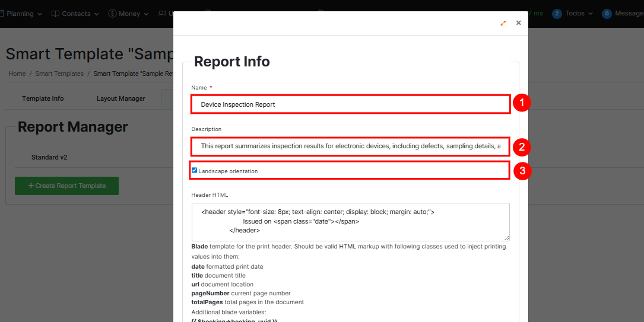Switch to the Template Info tab
This screenshot has height=322, width=644.
point(43,98)
